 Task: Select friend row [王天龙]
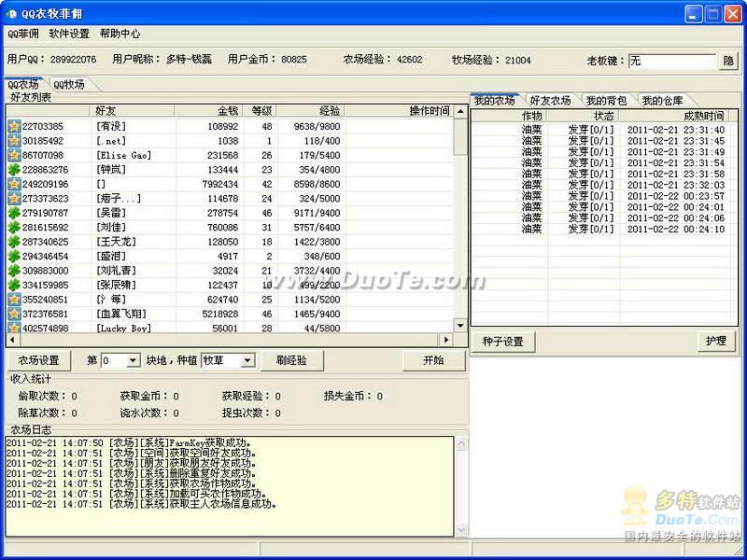pos(230,242)
